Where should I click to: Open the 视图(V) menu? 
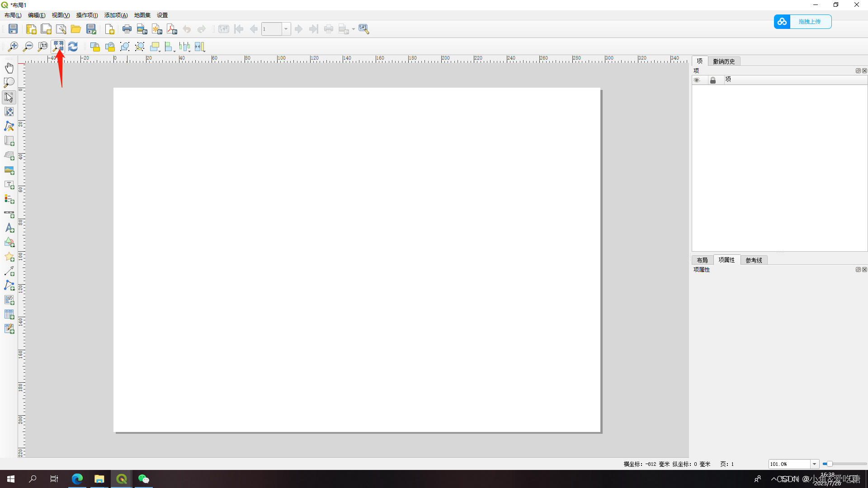tap(61, 15)
